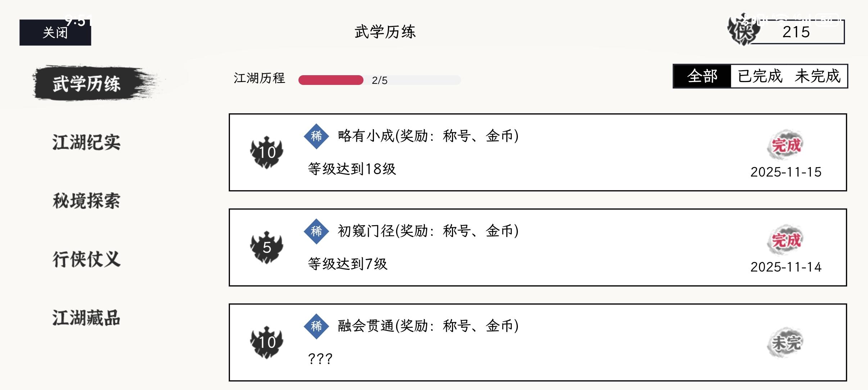Screen dimensions: 868x390
Task: Open the 江湖纪实 category
Action: [86, 142]
